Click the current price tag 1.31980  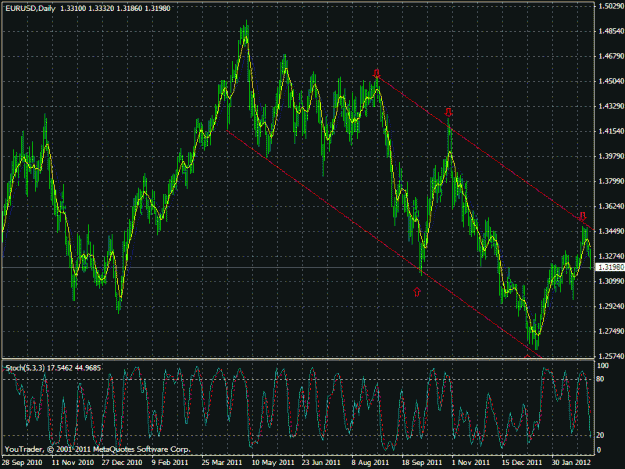[x=610, y=267]
